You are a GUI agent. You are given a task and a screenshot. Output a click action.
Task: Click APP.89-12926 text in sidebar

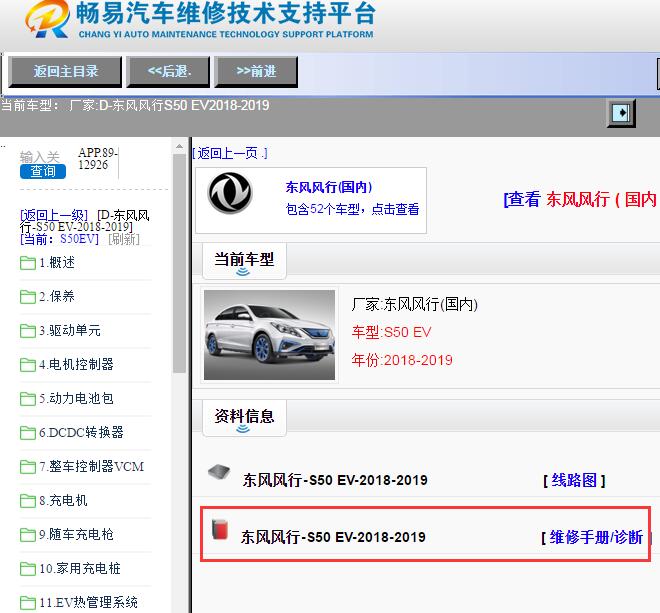tap(98, 159)
